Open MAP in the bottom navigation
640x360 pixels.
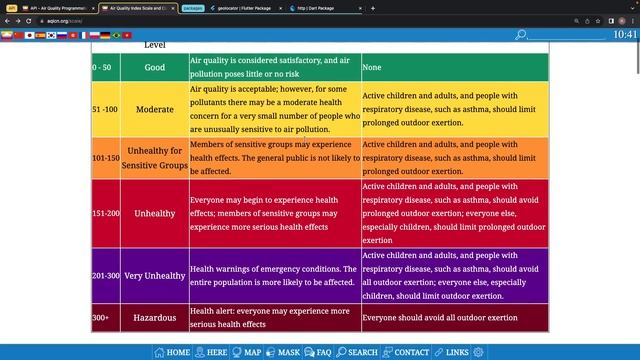click(247, 352)
